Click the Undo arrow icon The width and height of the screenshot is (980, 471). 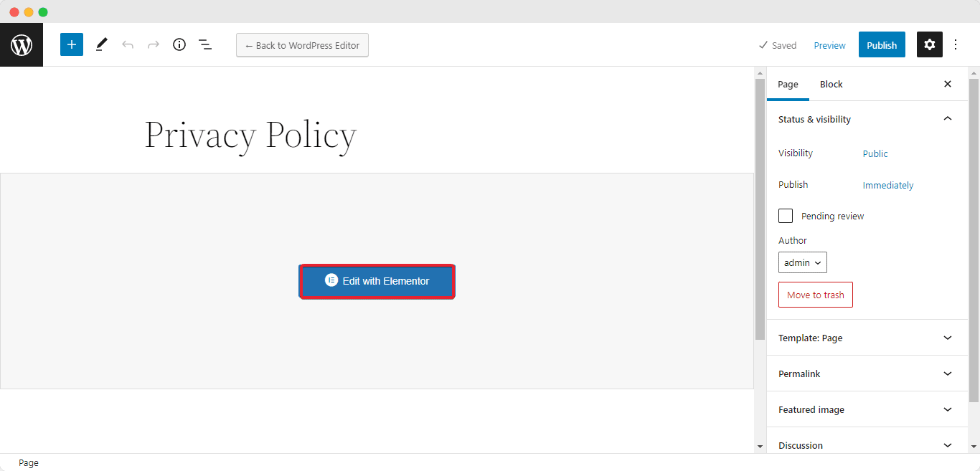pyautogui.click(x=128, y=44)
